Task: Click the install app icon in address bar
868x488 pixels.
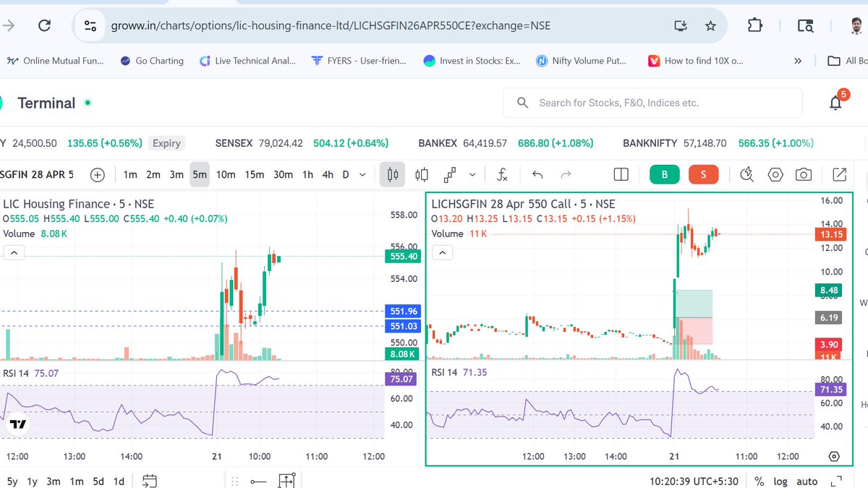Action: point(680,25)
